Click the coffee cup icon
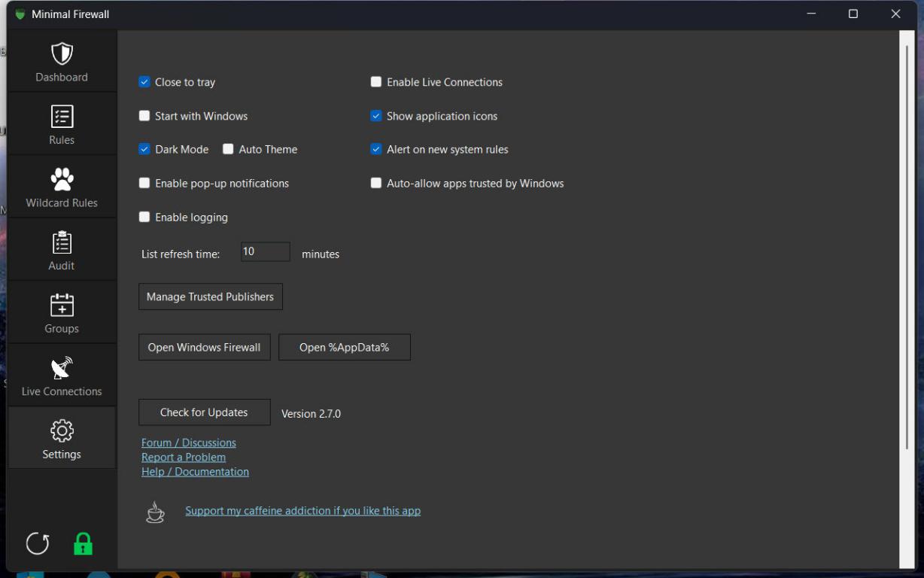Viewport: 924px width, 578px height. pos(155,513)
